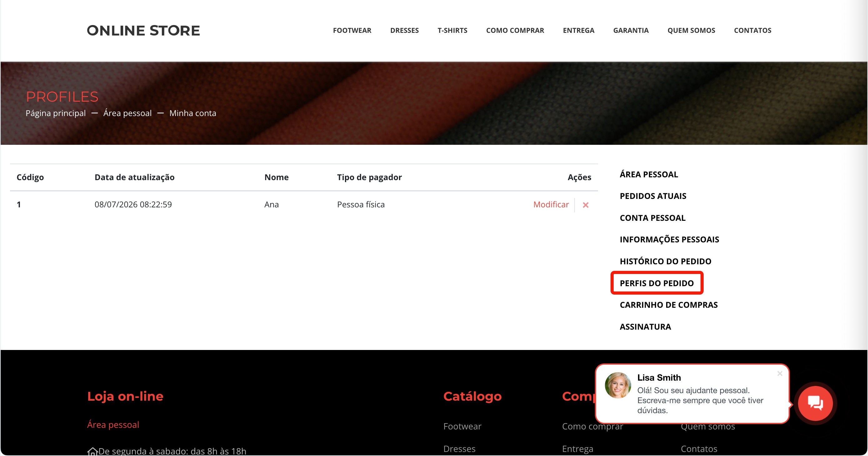Open the T-SHIRTS navigation item
This screenshot has width=868, height=456.
(x=452, y=30)
